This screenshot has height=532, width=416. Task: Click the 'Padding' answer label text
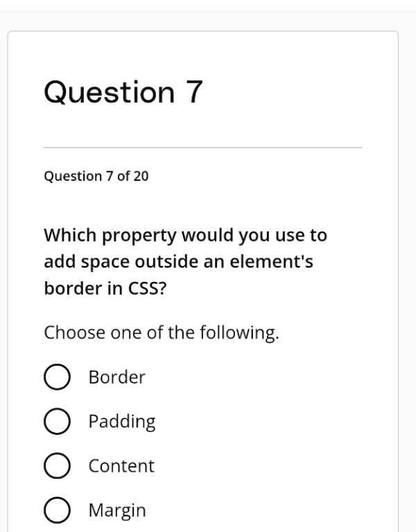(121, 422)
